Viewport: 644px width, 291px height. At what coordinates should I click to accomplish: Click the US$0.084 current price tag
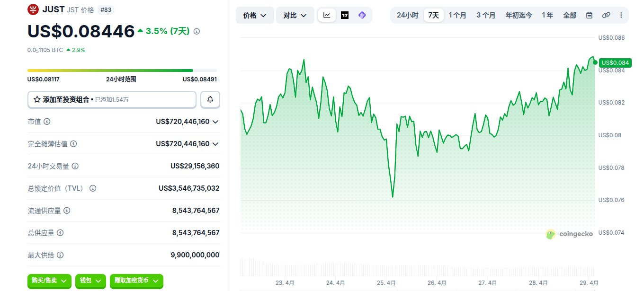click(x=615, y=62)
